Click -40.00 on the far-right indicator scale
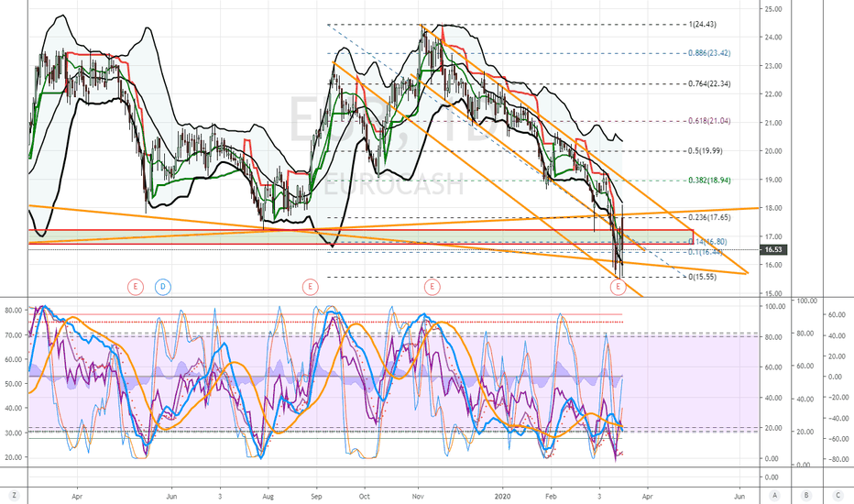This screenshot has height=504, width=854. 838,419
